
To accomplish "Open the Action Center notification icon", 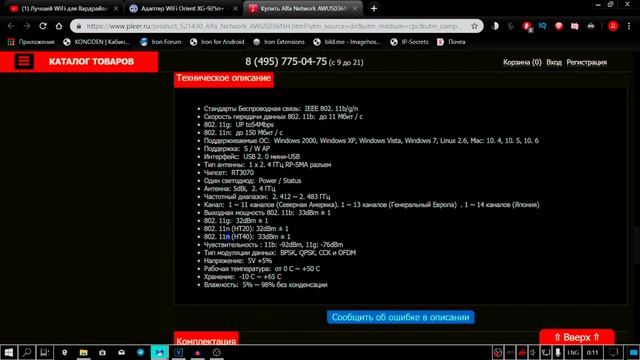I will click(x=613, y=353).
